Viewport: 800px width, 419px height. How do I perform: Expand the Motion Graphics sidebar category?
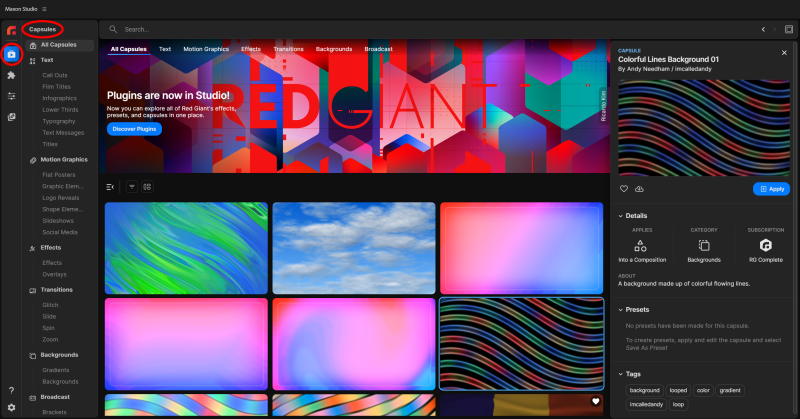64,160
